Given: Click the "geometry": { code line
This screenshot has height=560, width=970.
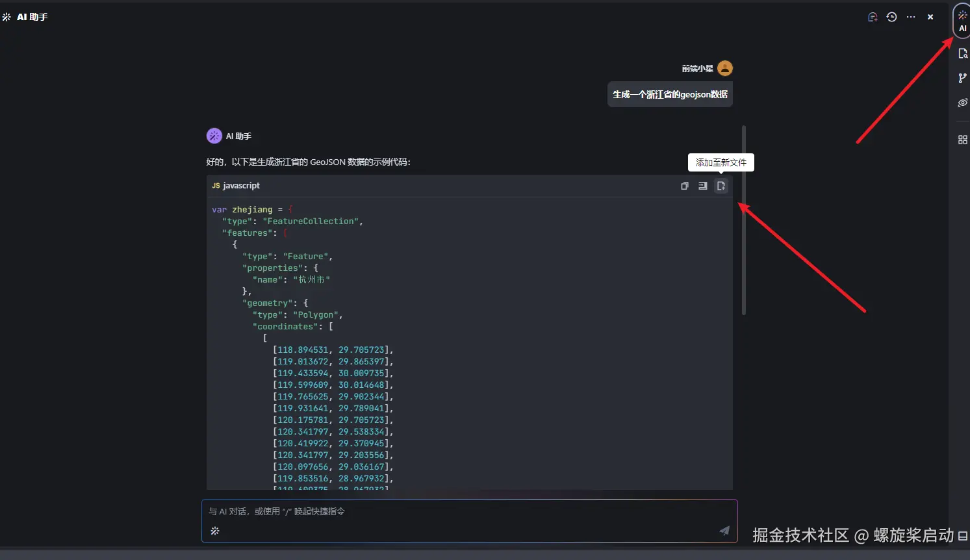Looking at the screenshot, I should pyautogui.click(x=275, y=303).
